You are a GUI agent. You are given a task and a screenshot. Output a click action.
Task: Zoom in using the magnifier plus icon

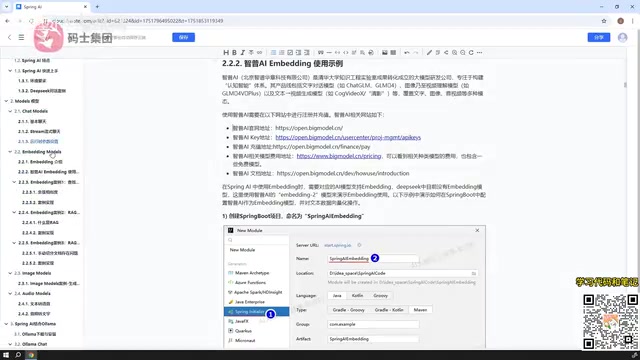click(x=454, y=52)
